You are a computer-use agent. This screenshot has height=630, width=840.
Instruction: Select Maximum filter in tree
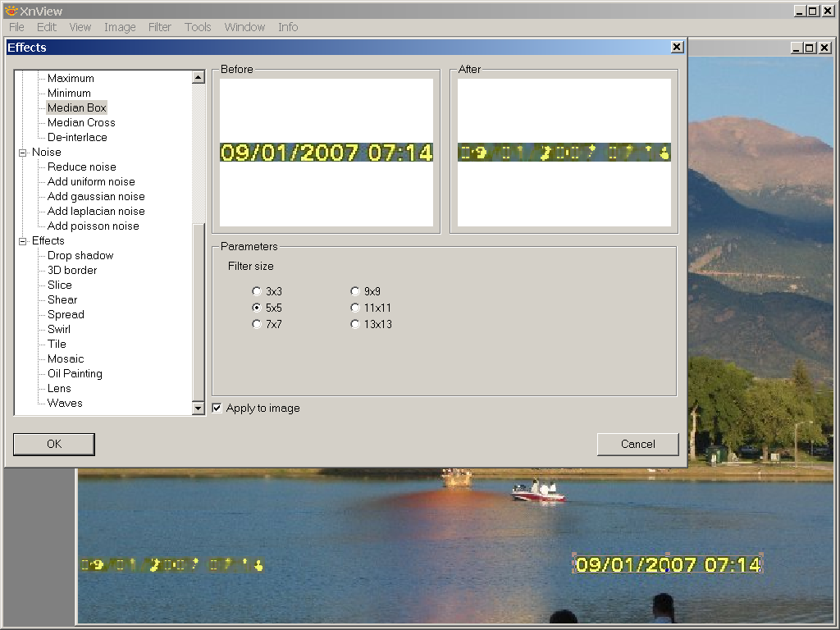71,78
